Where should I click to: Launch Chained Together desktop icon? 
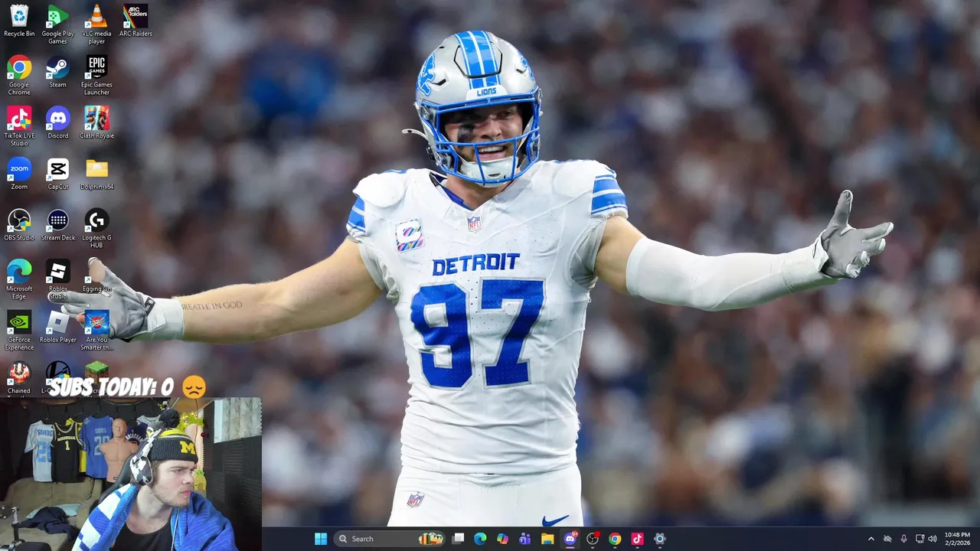[19, 378]
